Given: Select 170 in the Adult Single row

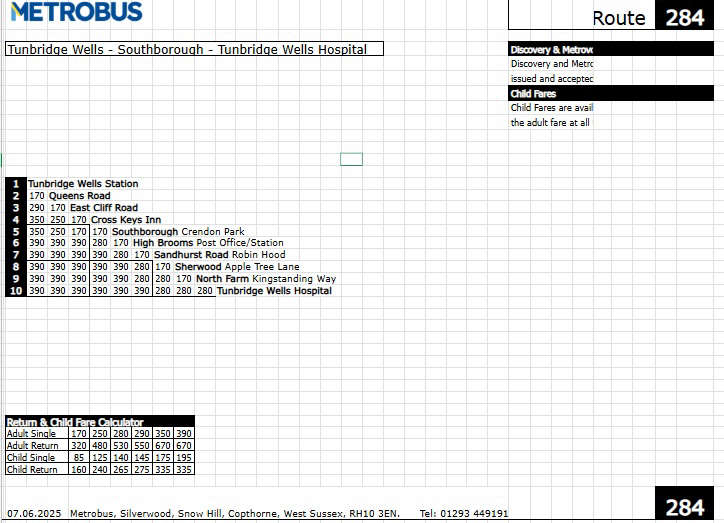Looking at the screenshot, I should click(x=79, y=434).
